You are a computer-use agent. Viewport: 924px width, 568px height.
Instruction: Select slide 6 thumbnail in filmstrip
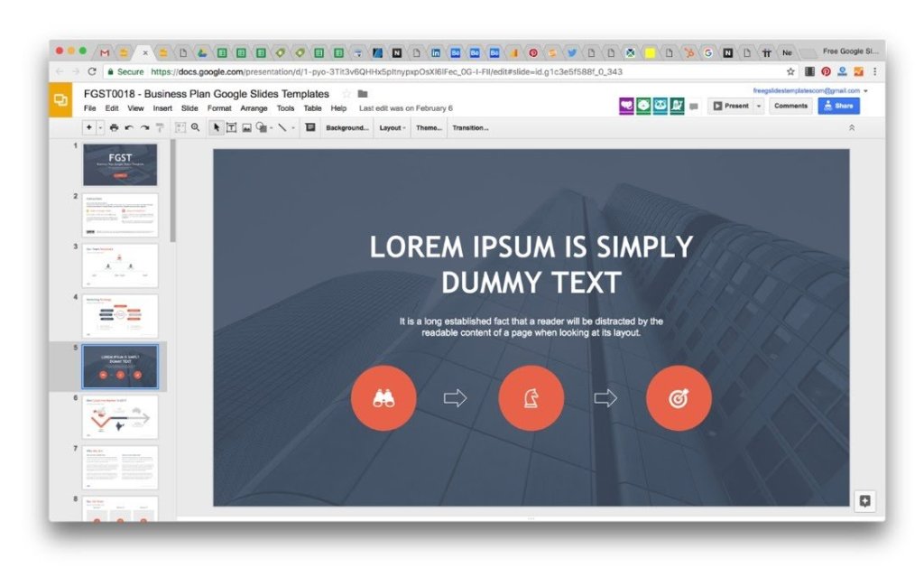pyautogui.click(x=120, y=417)
